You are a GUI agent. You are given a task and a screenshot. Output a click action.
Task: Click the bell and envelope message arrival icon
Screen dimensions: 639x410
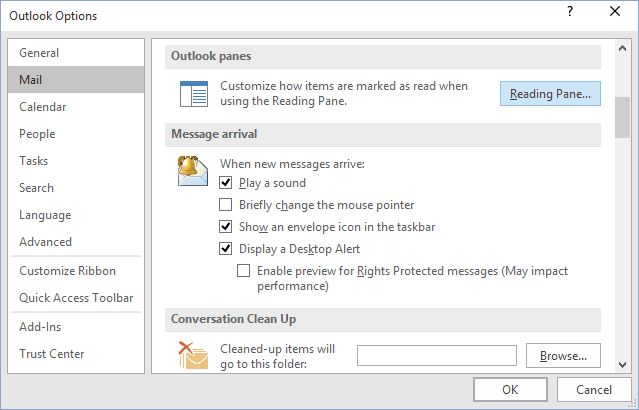coord(193,171)
